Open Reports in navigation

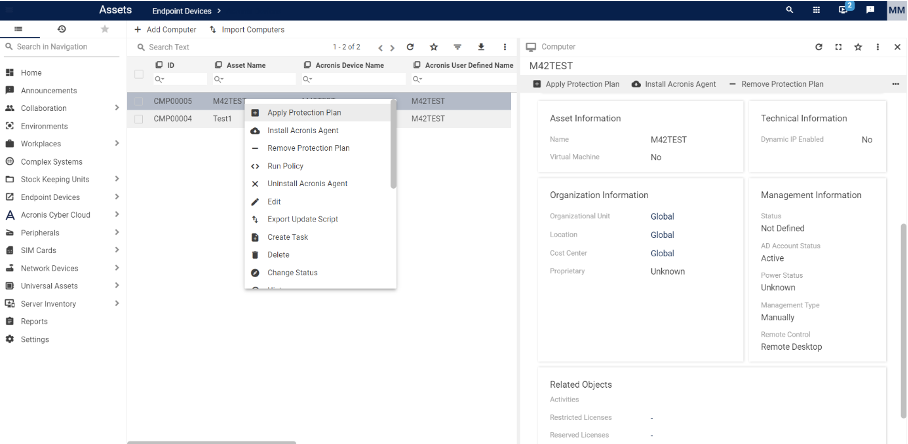pyautogui.click(x=34, y=321)
